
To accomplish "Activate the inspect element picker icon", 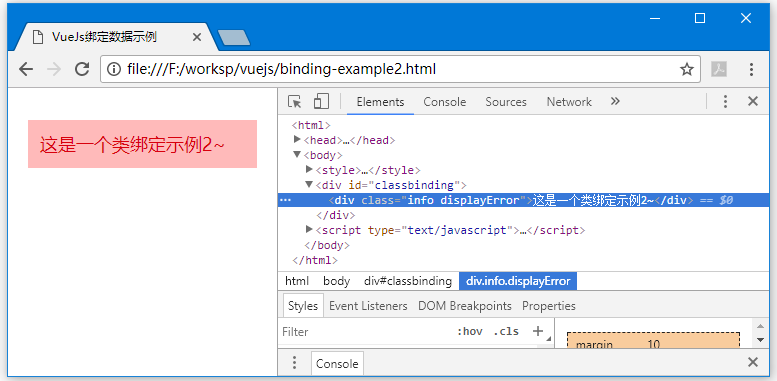I will pos(295,102).
